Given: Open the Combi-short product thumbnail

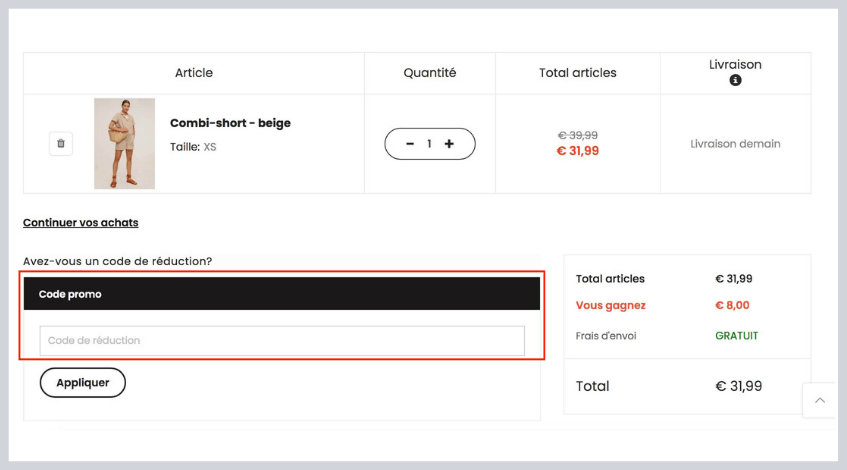Looking at the screenshot, I should 124,144.
